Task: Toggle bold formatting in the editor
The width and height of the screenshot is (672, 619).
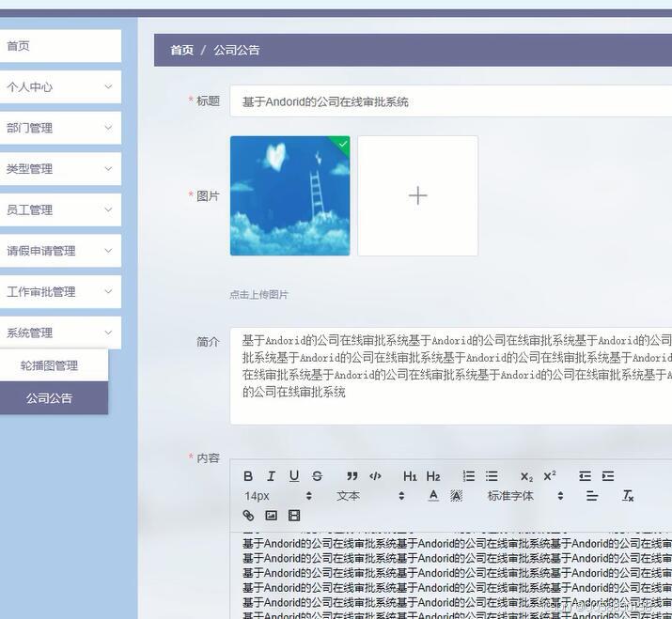Action: point(248,476)
